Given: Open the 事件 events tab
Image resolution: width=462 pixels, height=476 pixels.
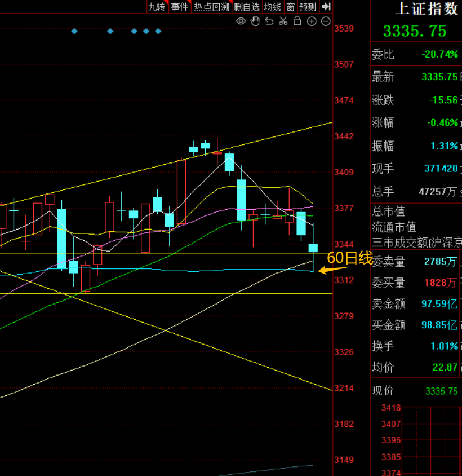Looking at the screenshot, I should [x=180, y=7].
